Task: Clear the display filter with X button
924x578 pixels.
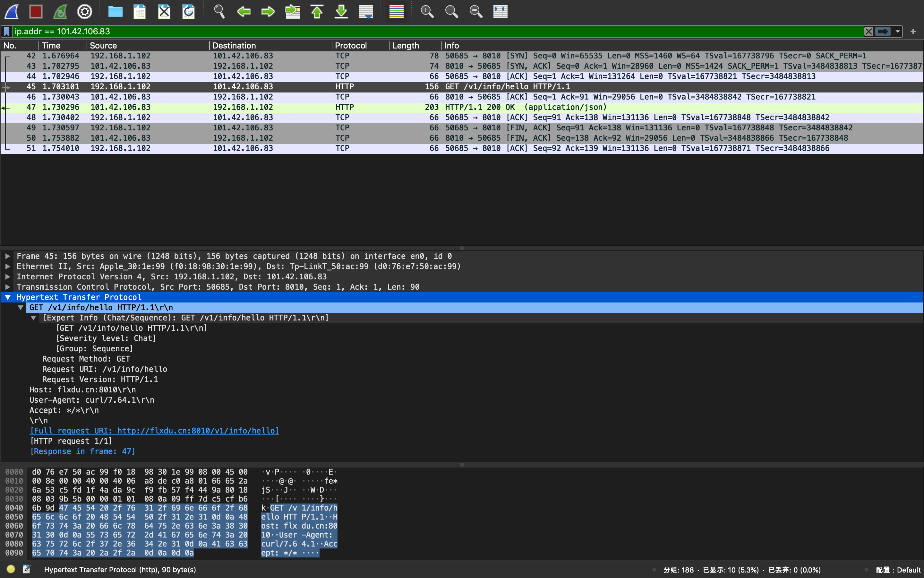Action: point(868,31)
